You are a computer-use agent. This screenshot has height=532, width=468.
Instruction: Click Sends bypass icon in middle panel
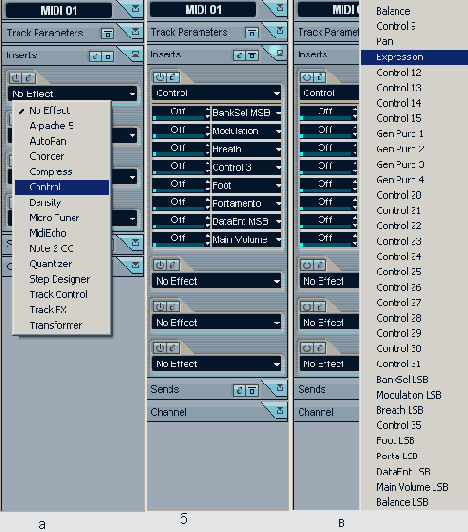(x=252, y=391)
